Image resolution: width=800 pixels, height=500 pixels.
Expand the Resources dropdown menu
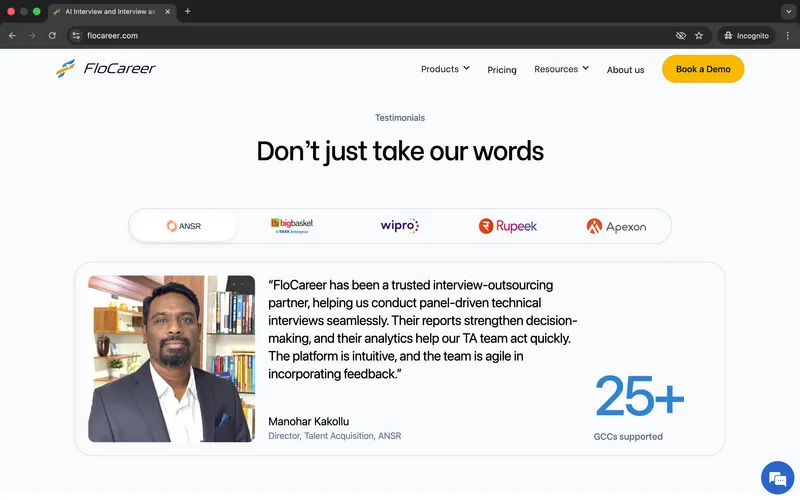pyautogui.click(x=561, y=69)
